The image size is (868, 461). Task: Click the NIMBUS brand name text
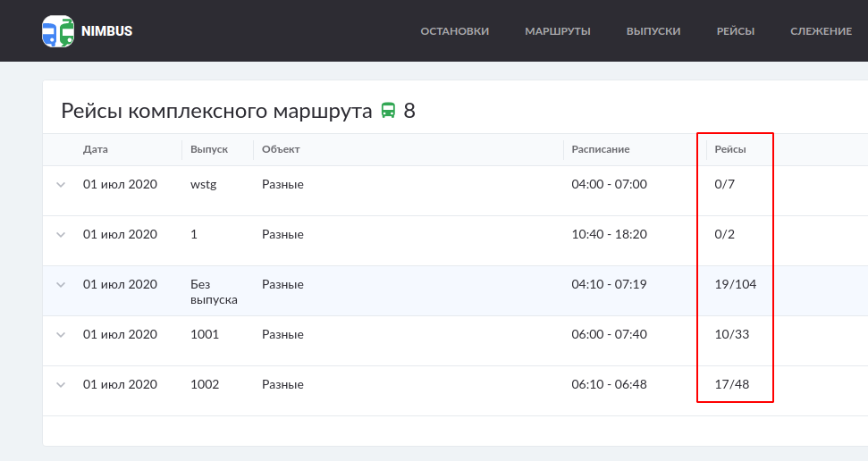106,31
